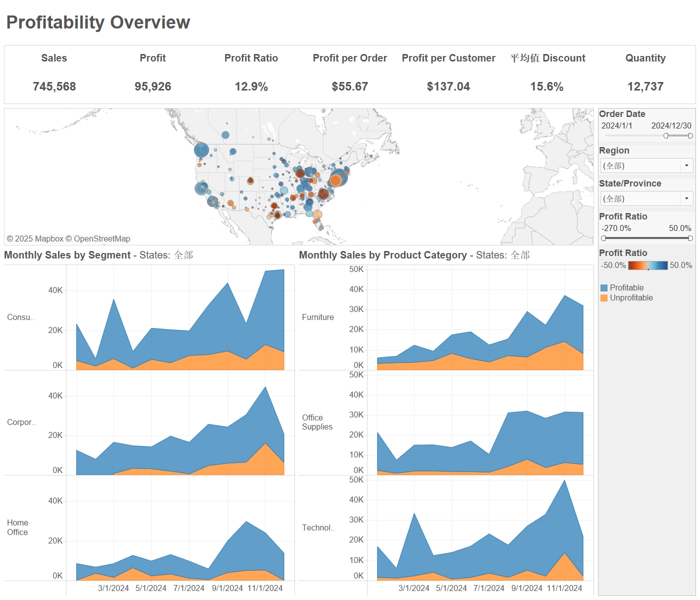Viewport: 700px width, 600px height.
Task: Click the Office Supplies category row label
Action: (x=317, y=422)
